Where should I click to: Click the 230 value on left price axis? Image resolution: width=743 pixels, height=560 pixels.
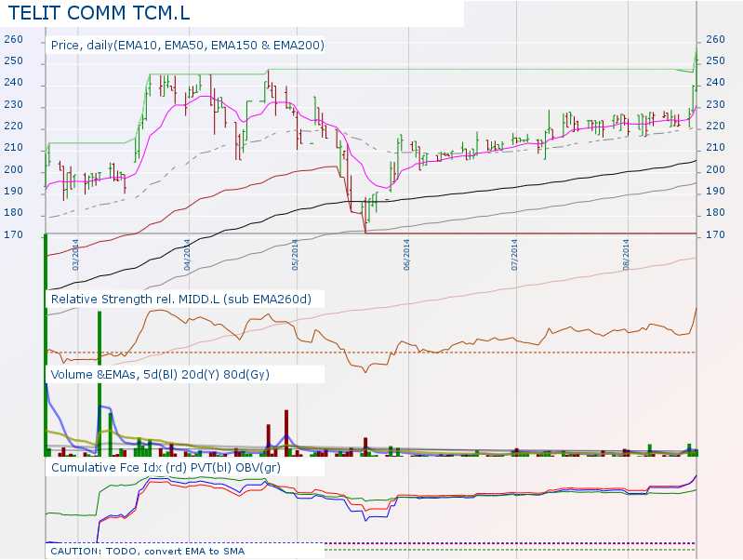coord(13,104)
